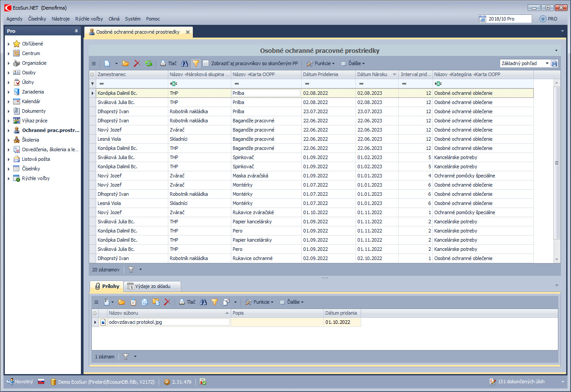Click the Tlač print button in main toolbar
Screen dimensions: 571x392
[168, 63]
